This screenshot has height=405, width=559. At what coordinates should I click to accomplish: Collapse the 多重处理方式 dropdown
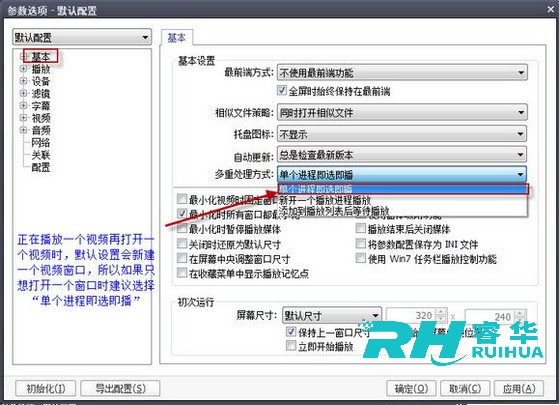coord(402,174)
